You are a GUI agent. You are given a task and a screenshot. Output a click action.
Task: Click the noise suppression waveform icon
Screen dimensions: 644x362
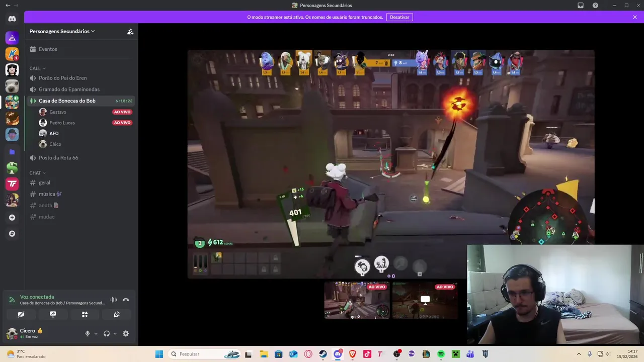(x=114, y=300)
